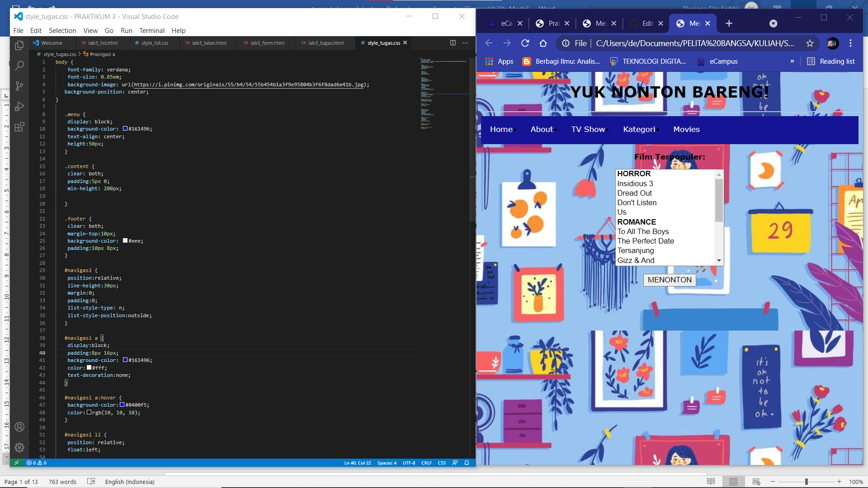Viewport: 868px width, 488px height.
Task: Click the #161496 color swatch in .menu
Action: pos(125,129)
